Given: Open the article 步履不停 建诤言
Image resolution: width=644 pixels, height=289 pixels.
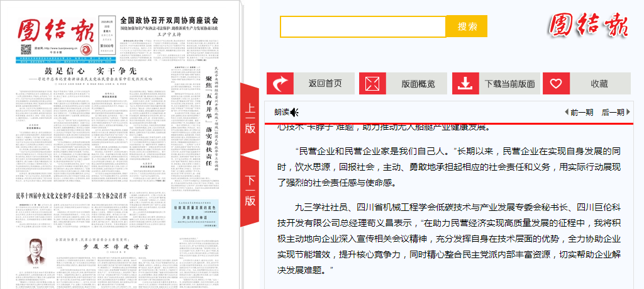Looking at the screenshot, I should (116, 246).
